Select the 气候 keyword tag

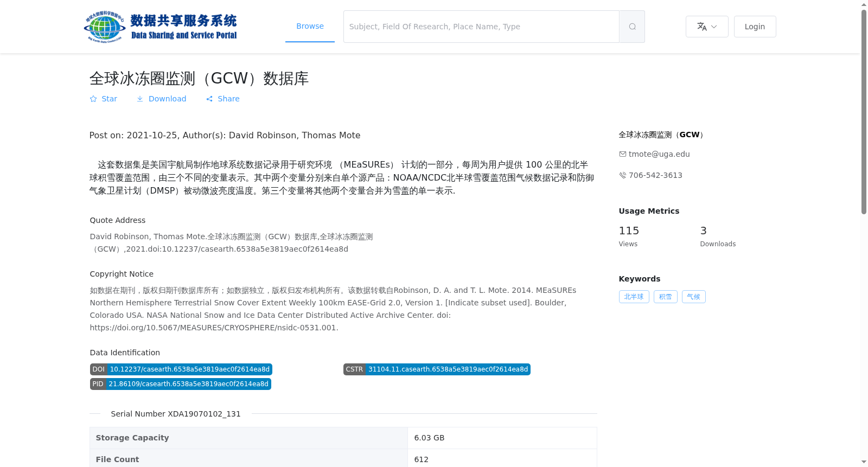(x=694, y=297)
